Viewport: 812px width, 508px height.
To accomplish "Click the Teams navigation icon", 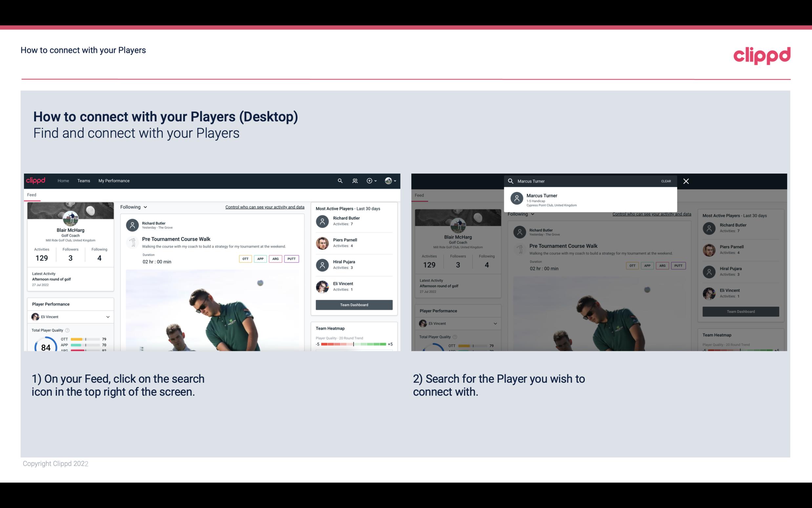I will (x=84, y=180).
